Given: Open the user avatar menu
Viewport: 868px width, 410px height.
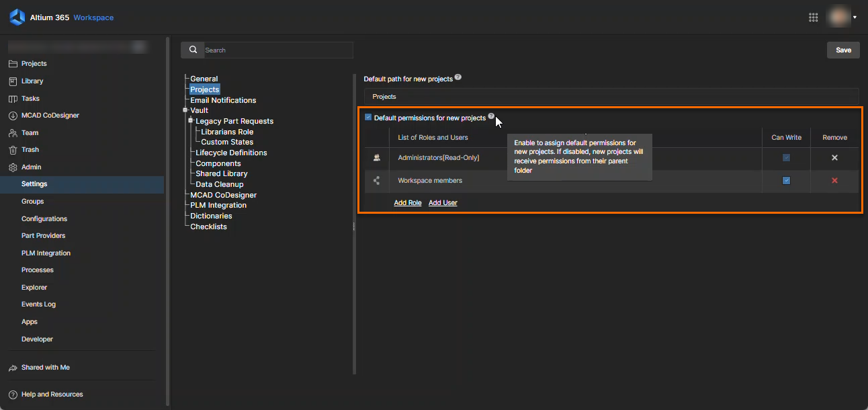Looking at the screenshot, I should (x=842, y=17).
